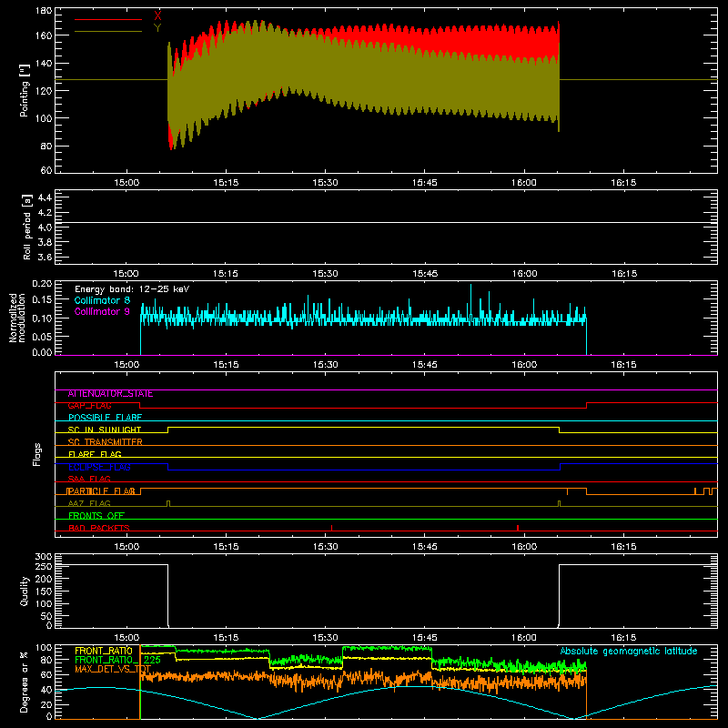Click the '0.20' modulation axis value
This screenshot has width=728, height=728.
point(42,284)
